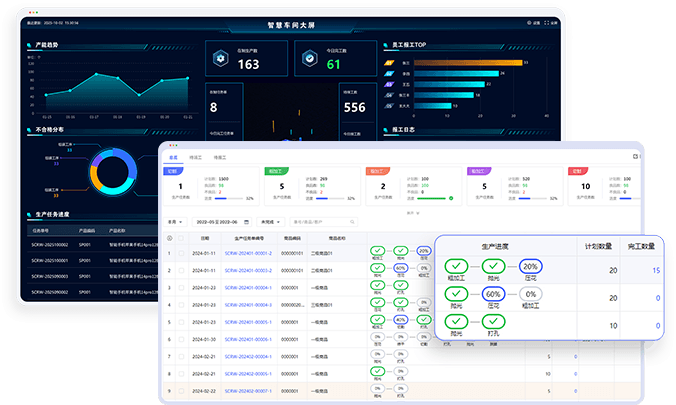The width and height of the screenshot is (676, 405).
Task: Open the date range picker 2022-05 to 2023-06
Action: point(224,221)
